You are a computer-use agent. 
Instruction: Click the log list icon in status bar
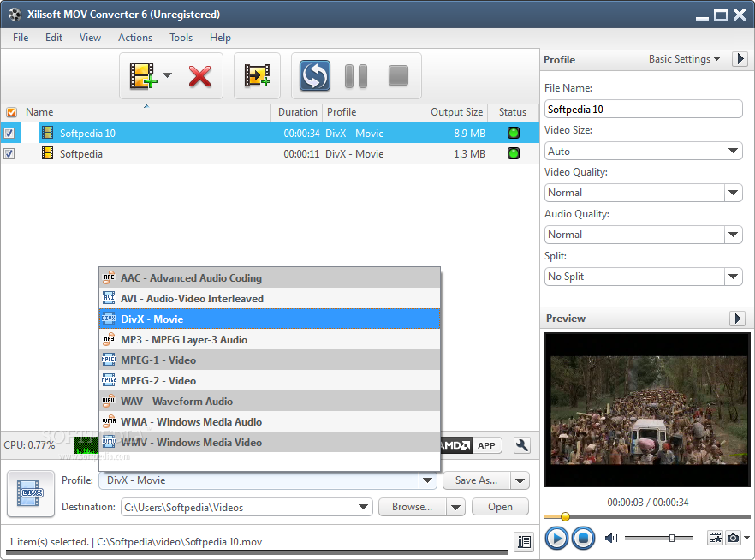[x=525, y=542]
